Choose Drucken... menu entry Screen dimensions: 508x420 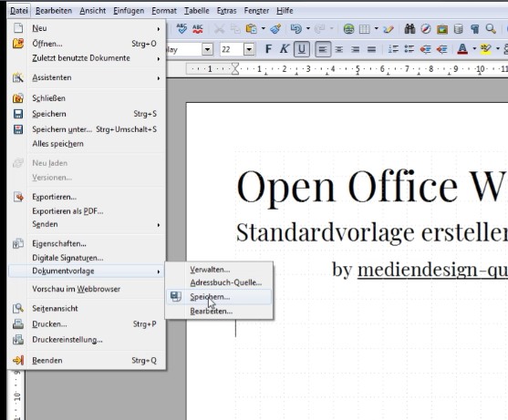[88, 324]
